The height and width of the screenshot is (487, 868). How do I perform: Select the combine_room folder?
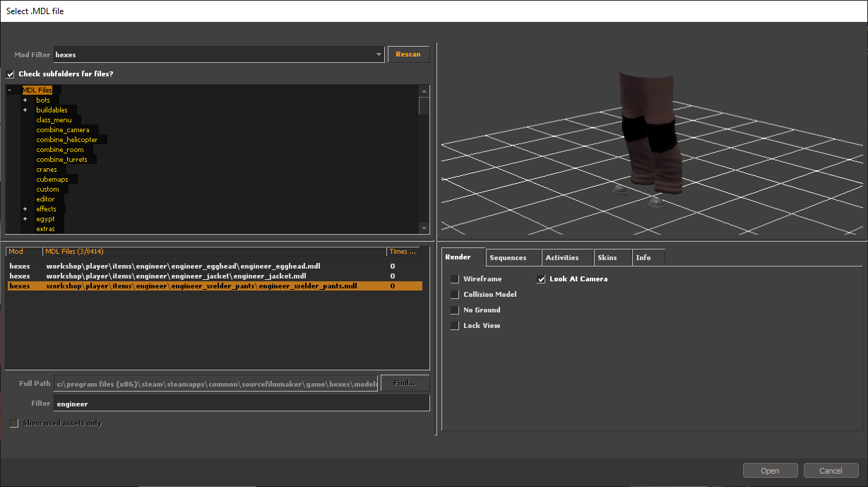(x=60, y=150)
